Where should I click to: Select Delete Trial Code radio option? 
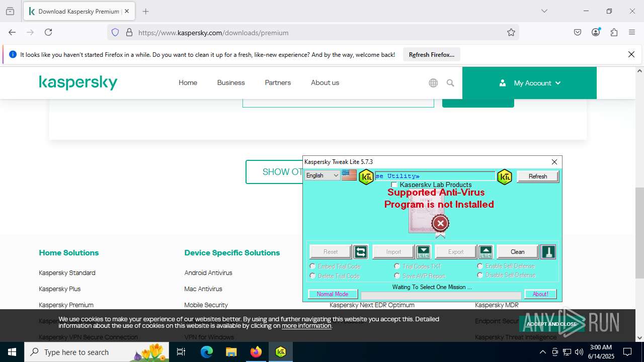(312, 276)
